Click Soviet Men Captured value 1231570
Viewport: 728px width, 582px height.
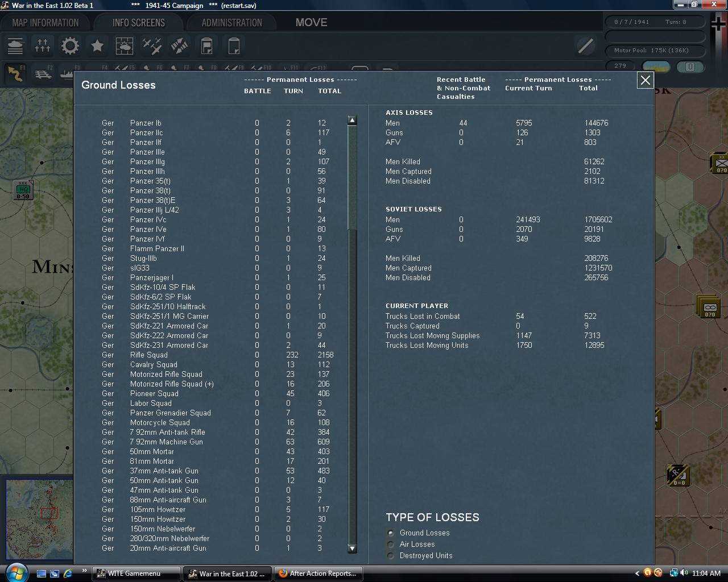[x=598, y=268]
